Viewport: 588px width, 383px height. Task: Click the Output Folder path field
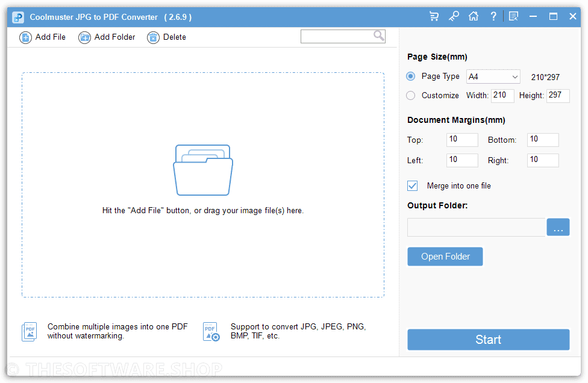point(477,227)
